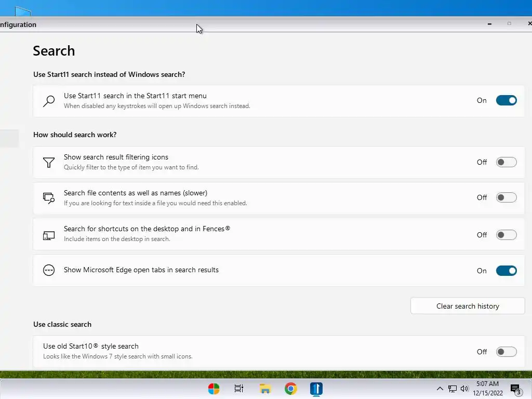Viewport: 532px width, 399px height.
Task: Click 'Search for shortcuts on the desktop' label
Action: point(147,229)
